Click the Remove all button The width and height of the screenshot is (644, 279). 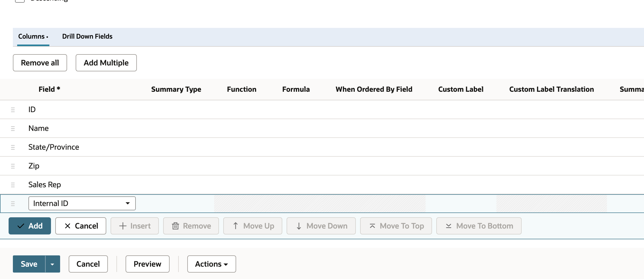40,63
